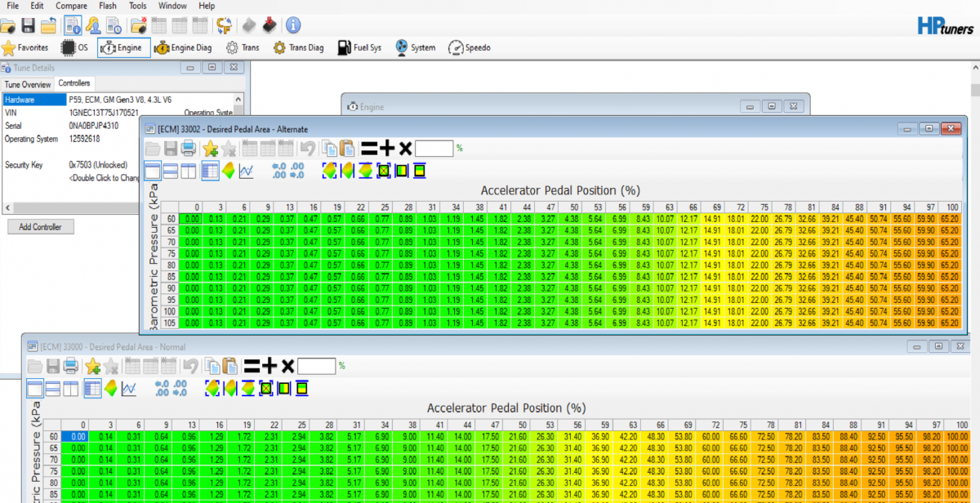Click the Add Controller button
980x503 pixels.
click(x=41, y=226)
